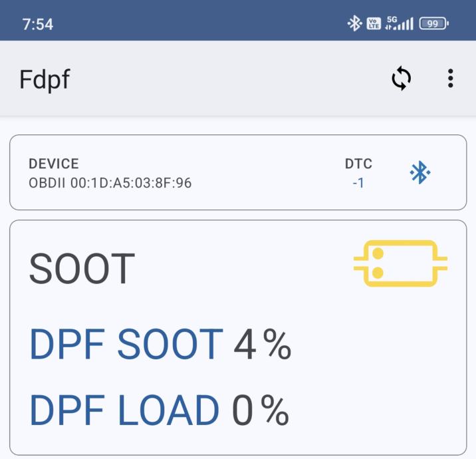Tap the DPF LOAD label
The height and width of the screenshot is (459, 476).
[124, 410]
